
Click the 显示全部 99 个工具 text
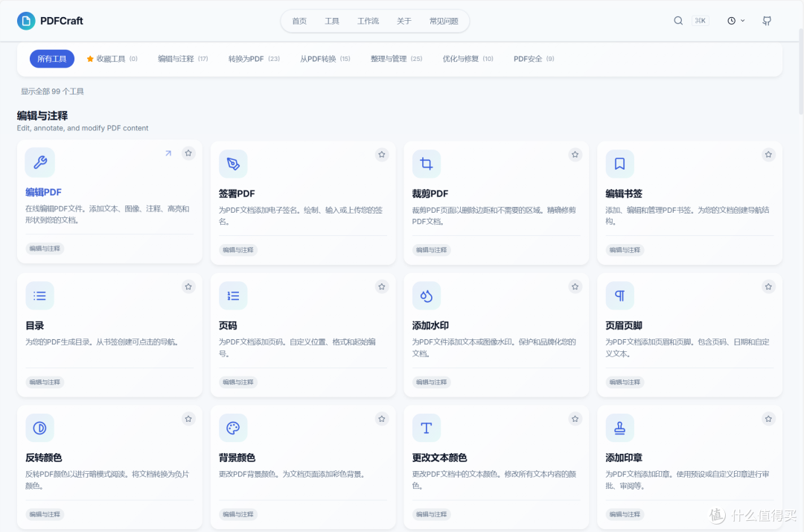52,92
